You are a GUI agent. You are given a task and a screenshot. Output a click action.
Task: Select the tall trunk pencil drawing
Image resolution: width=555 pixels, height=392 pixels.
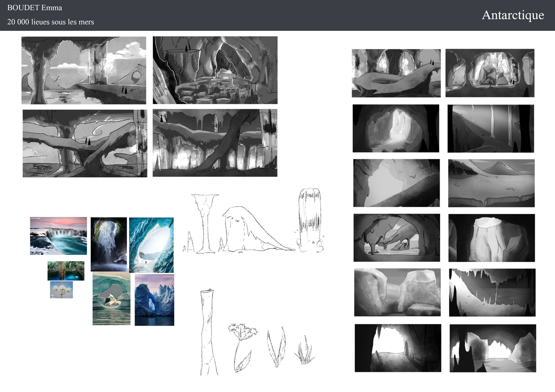tap(210, 332)
